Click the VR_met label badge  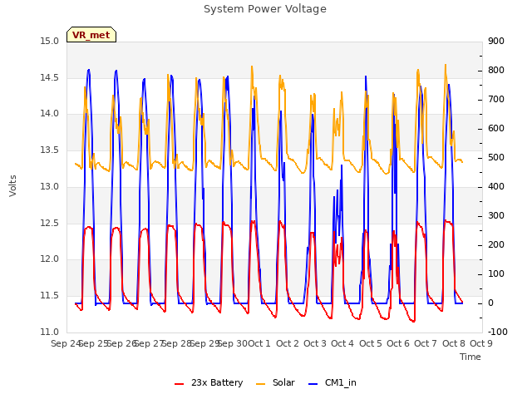91,35
